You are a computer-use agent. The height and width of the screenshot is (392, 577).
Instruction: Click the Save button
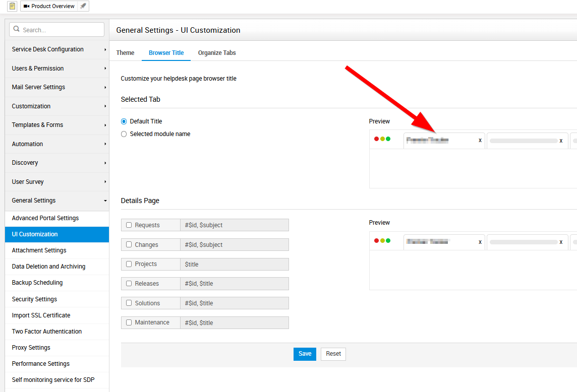click(x=305, y=354)
